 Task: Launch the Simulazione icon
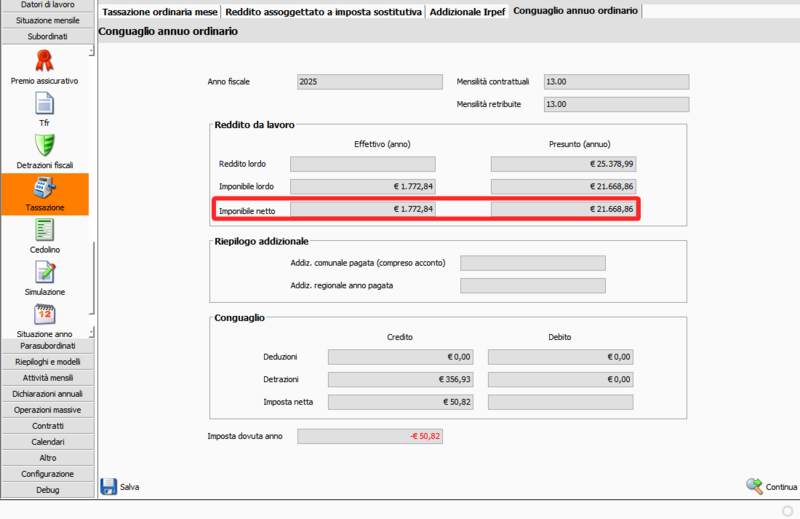tap(44, 272)
